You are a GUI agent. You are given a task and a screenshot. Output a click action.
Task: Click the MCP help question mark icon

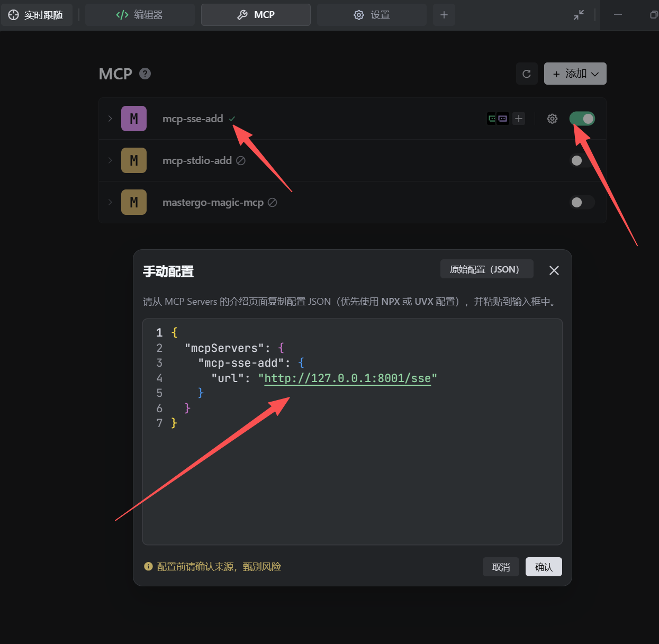(145, 74)
